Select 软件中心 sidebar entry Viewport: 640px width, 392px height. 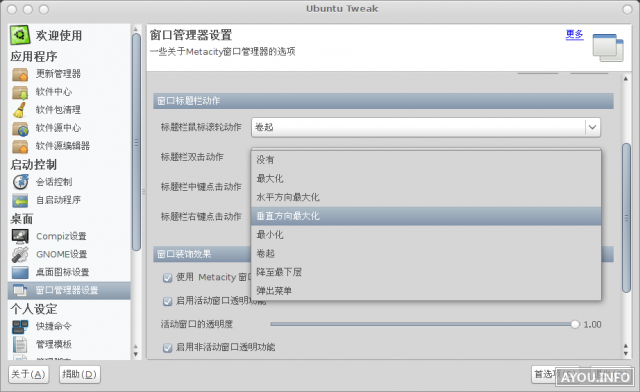pyautogui.click(x=54, y=92)
